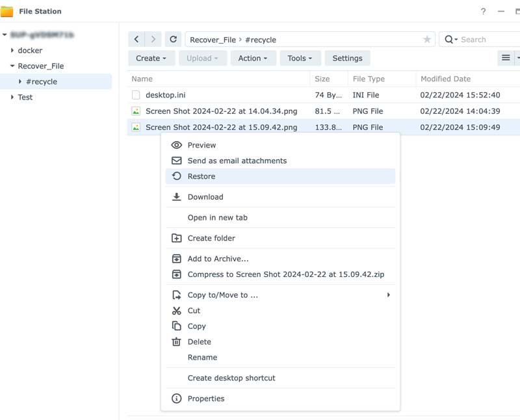Open the Properties info icon
520x420 pixels.
point(175,399)
